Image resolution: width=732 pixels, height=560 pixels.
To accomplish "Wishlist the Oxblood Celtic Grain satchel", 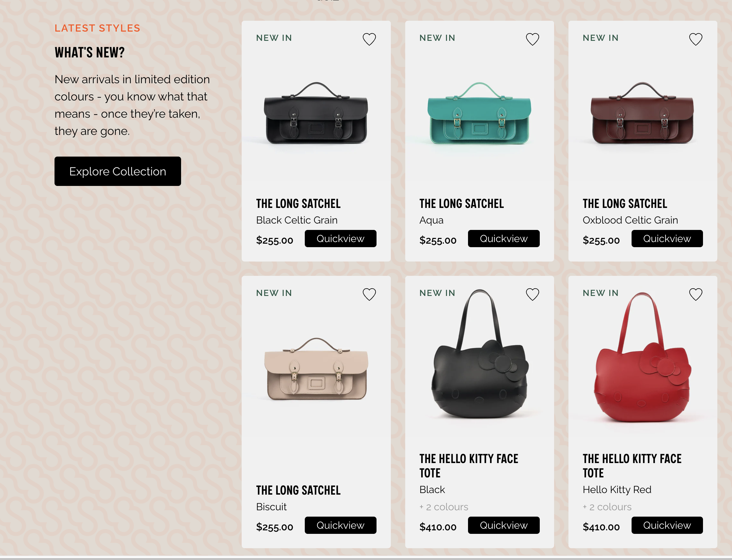I will point(696,39).
